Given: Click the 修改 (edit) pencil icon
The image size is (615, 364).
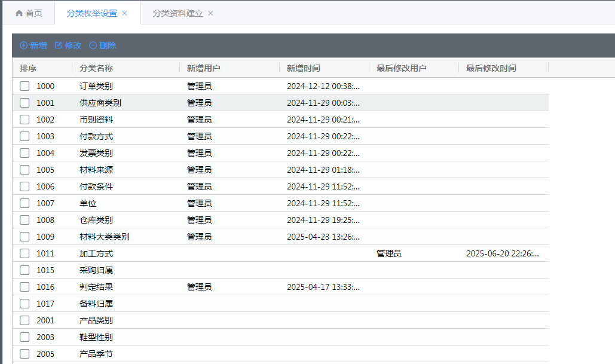Looking at the screenshot, I should [59, 45].
